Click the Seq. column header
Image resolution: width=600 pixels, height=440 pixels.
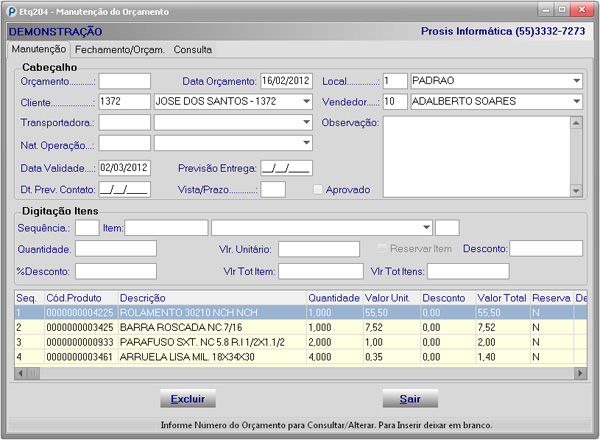[x=29, y=298]
